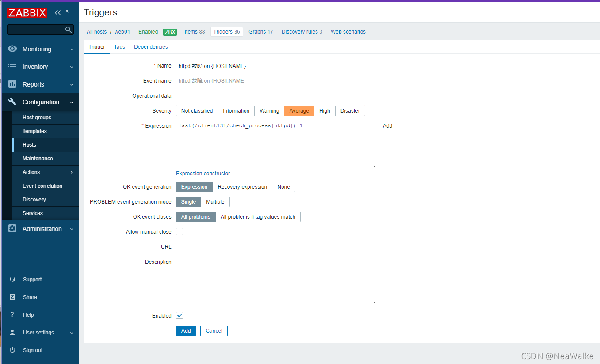The width and height of the screenshot is (600, 364).
Task: Open the Dependencies tab
Action: [151, 47]
